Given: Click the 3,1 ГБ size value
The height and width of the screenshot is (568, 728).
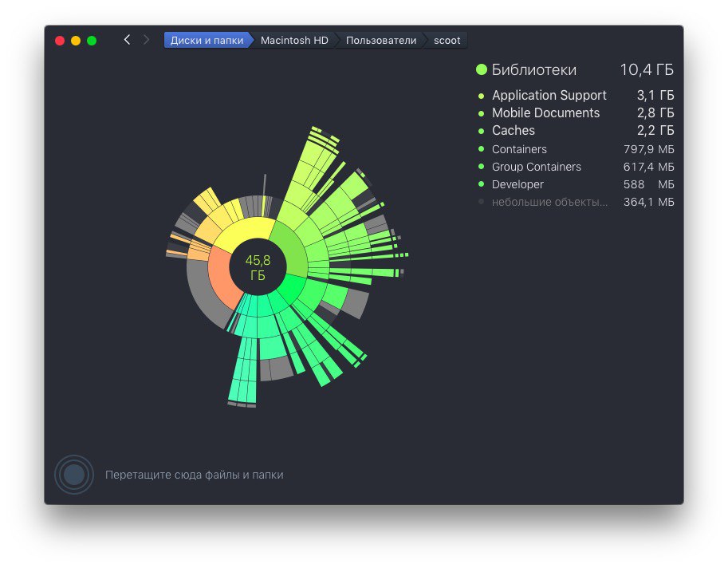Looking at the screenshot, I should 655,95.
